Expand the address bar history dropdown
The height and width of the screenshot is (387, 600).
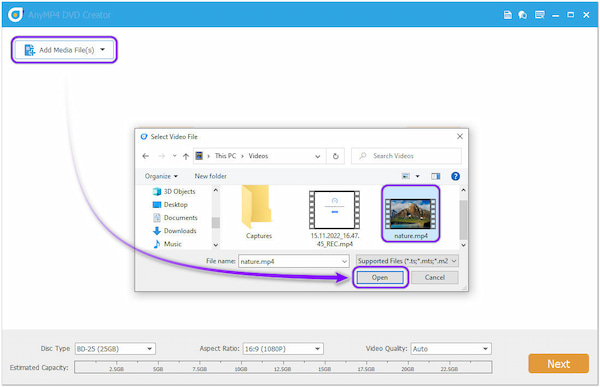318,156
